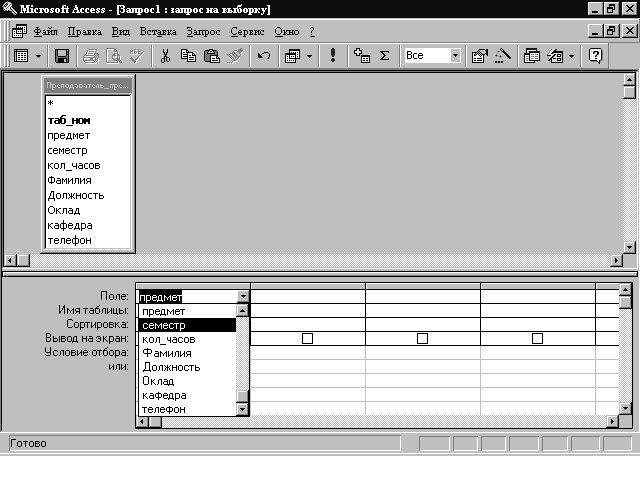Click the New Object icon
The height and width of the screenshot is (480, 640).
click(x=555, y=56)
